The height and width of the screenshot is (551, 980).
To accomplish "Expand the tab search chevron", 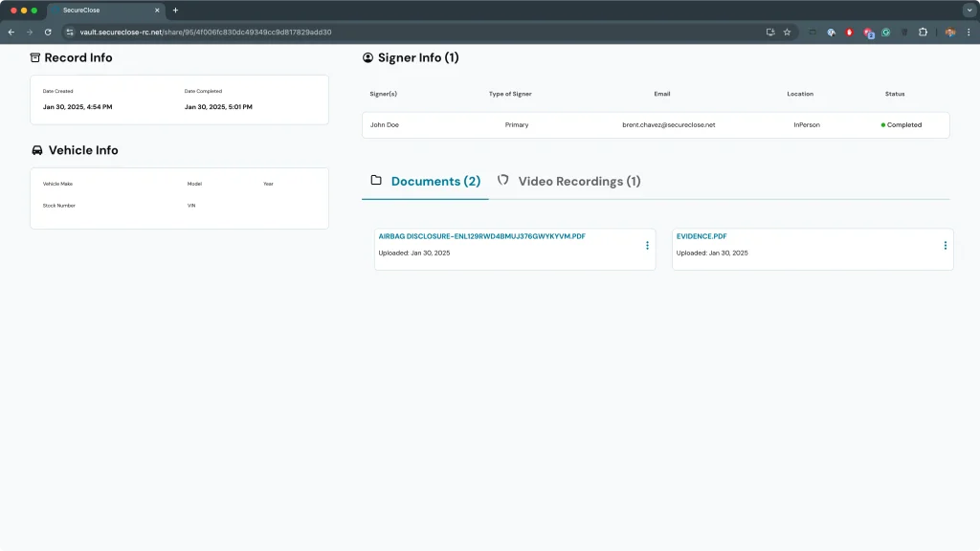I will click(969, 10).
